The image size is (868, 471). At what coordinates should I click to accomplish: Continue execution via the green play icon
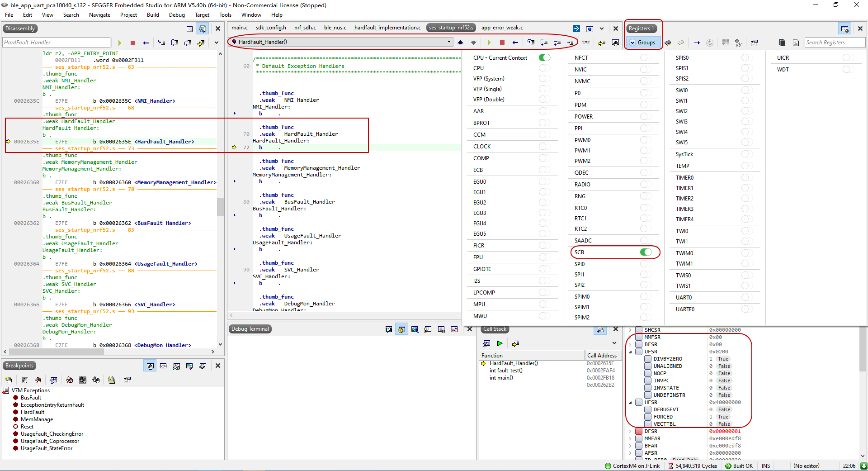tap(490, 43)
